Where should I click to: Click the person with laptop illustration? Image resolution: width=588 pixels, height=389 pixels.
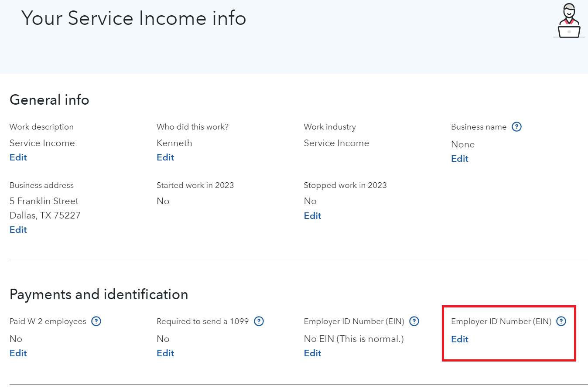coord(569,21)
